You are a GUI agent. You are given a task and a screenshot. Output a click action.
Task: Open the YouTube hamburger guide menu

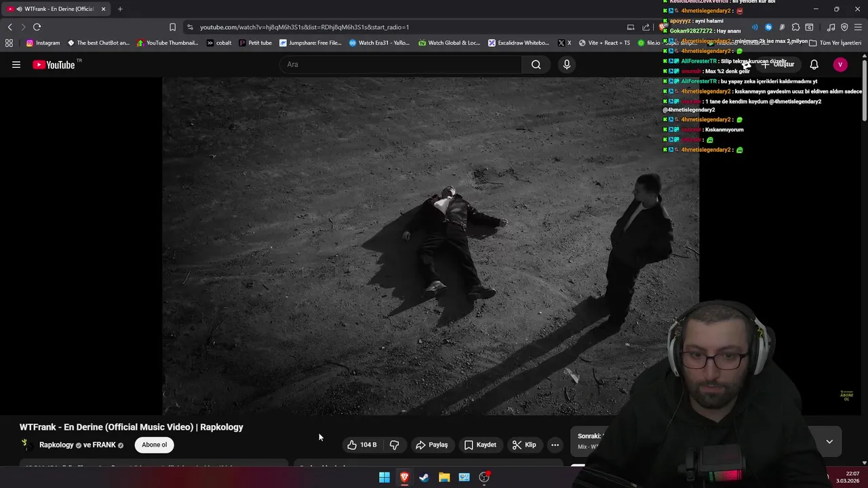[x=16, y=64]
